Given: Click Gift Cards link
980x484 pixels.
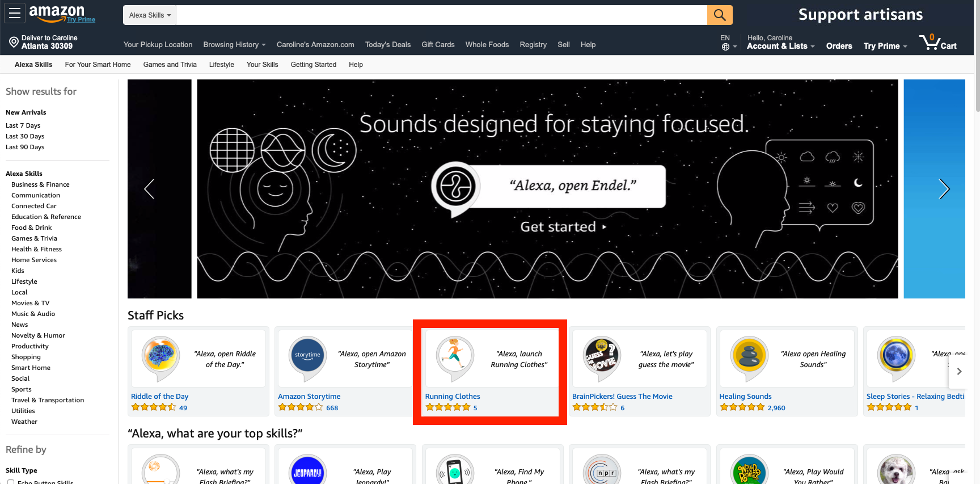Looking at the screenshot, I should (x=438, y=45).
